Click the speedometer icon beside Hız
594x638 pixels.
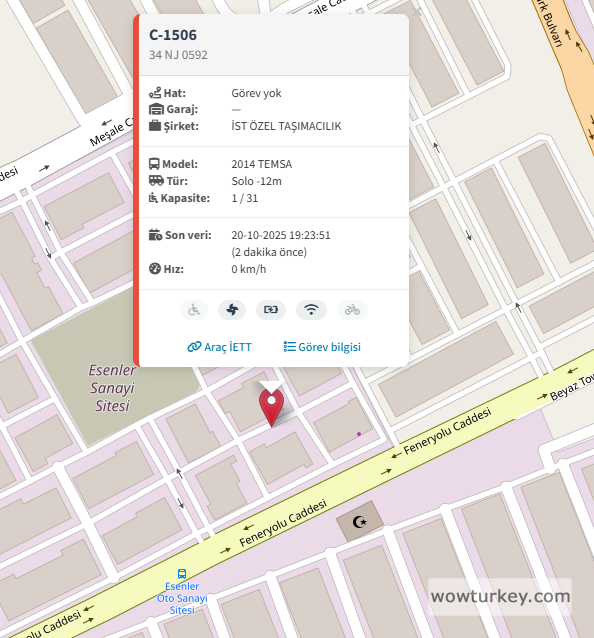click(x=155, y=269)
